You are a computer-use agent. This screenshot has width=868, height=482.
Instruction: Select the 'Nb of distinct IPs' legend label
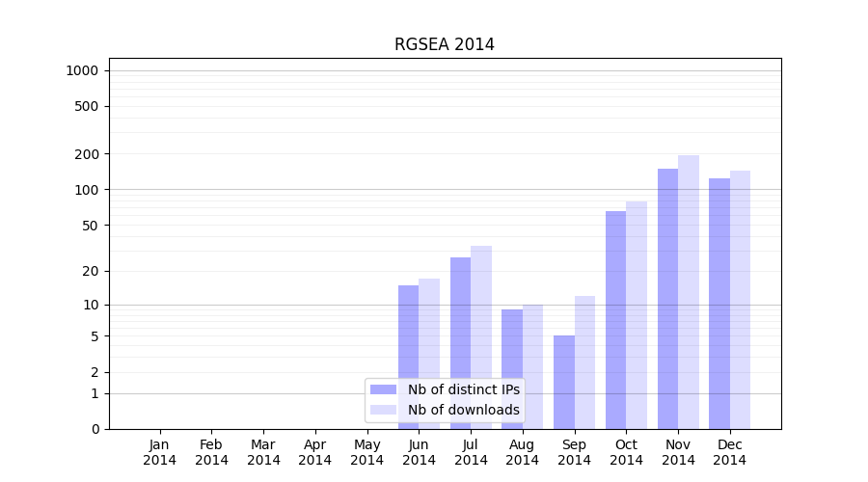(463, 389)
